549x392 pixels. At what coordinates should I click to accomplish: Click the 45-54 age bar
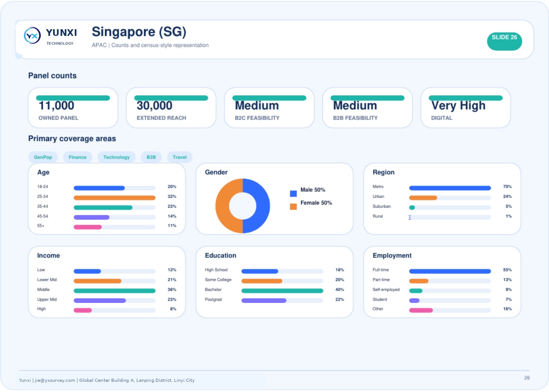tap(92, 217)
